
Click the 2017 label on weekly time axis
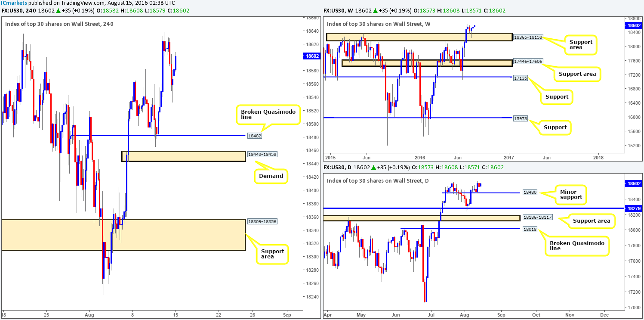pyautogui.click(x=509, y=158)
